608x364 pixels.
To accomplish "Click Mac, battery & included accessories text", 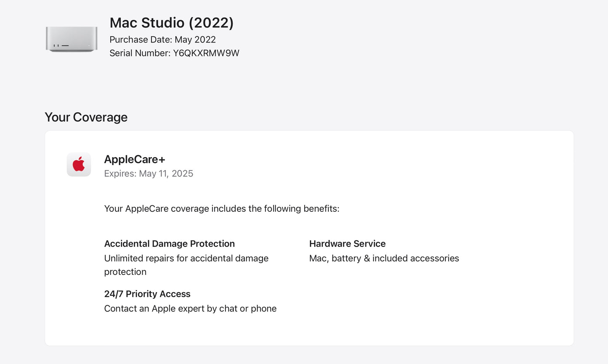I will (384, 258).
